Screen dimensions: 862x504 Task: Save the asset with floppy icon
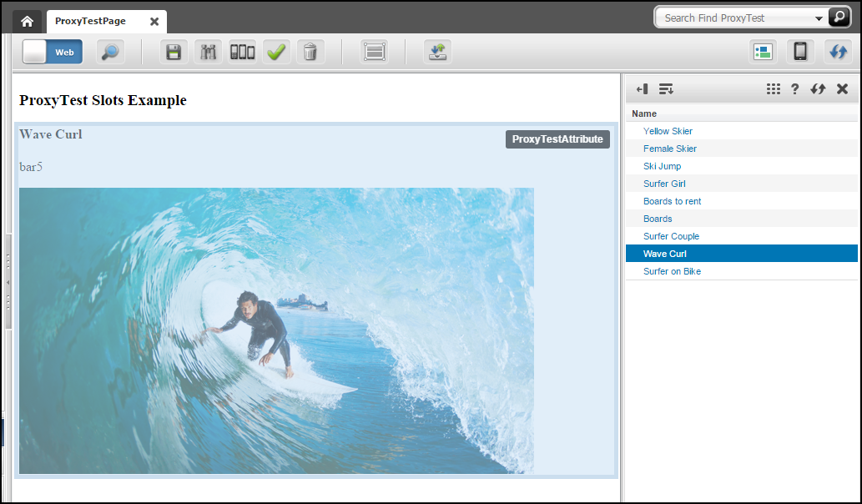[174, 52]
